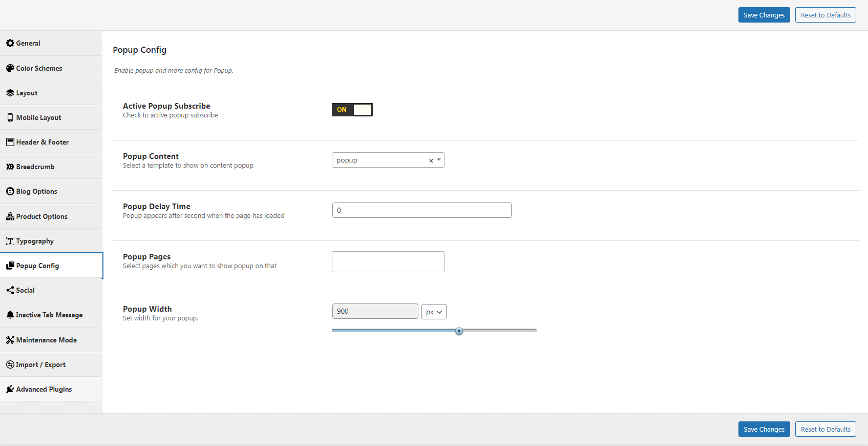Click the Popup Width value field
The image size is (868, 446).
(x=375, y=311)
